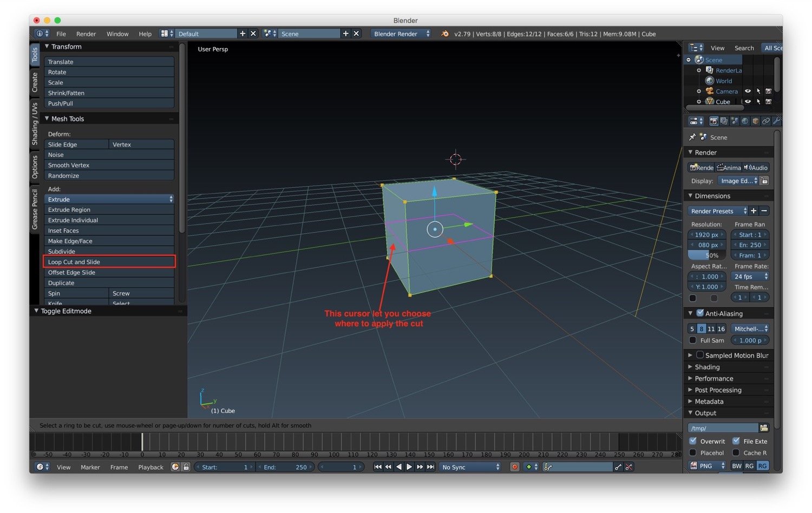This screenshot has height=513, width=812.
Task: Jump to the last frame
Action: (430, 467)
